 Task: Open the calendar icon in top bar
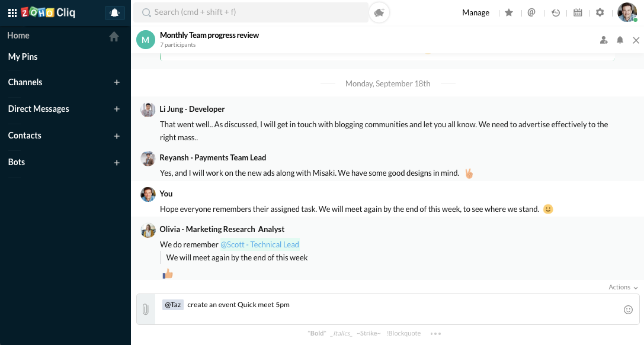[x=578, y=12]
